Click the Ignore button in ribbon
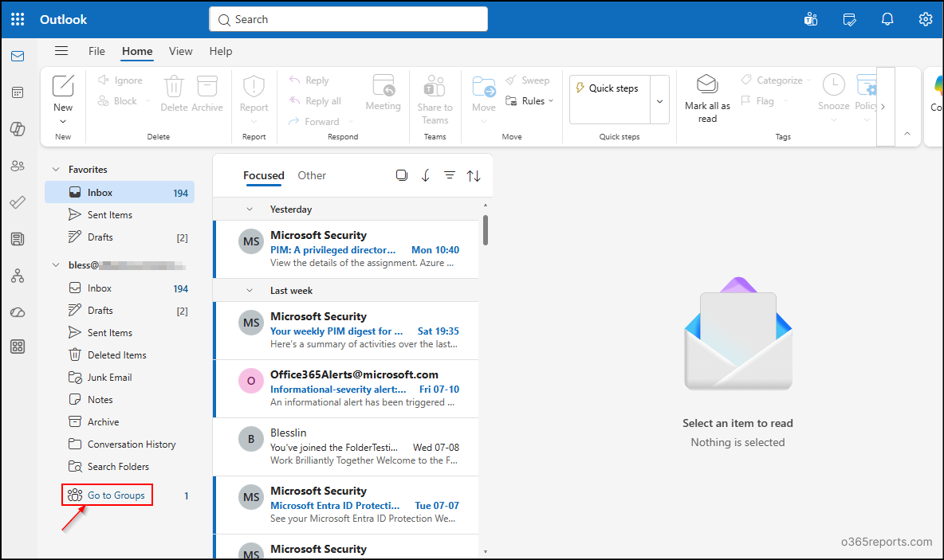The image size is (944, 560). pos(120,80)
